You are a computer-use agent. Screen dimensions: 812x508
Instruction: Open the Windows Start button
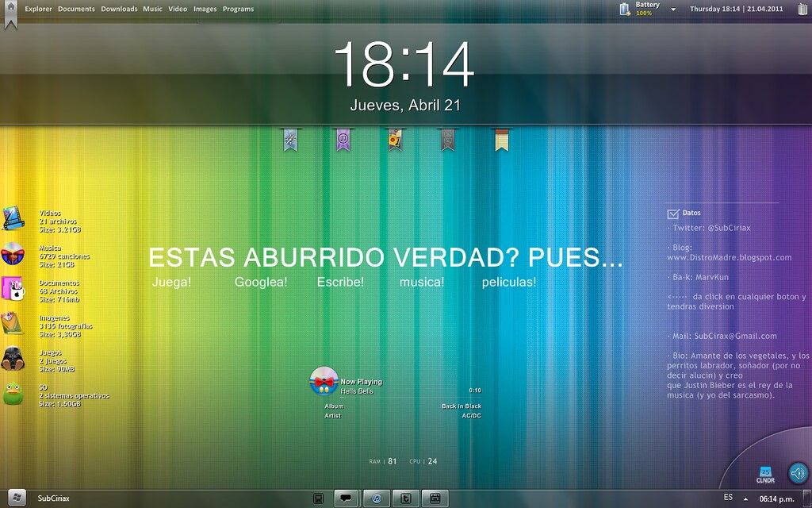click(x=16, y=498)
